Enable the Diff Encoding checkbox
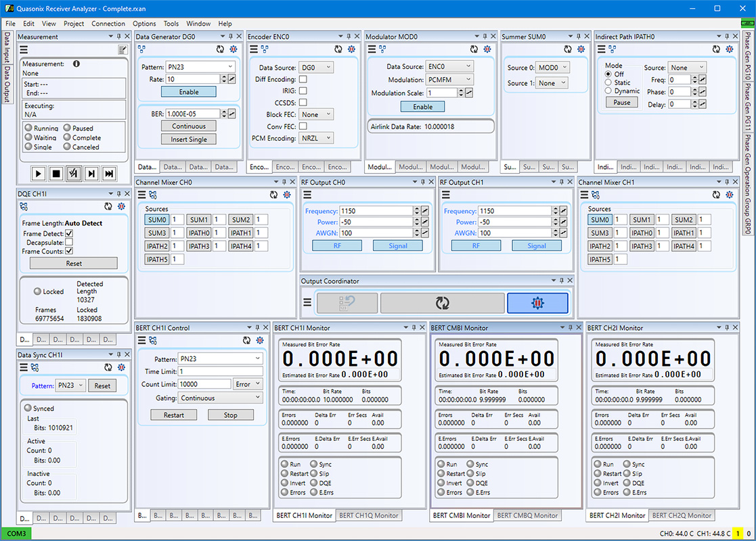This screenshot has height=541, width=756. (x=303, y=79)
